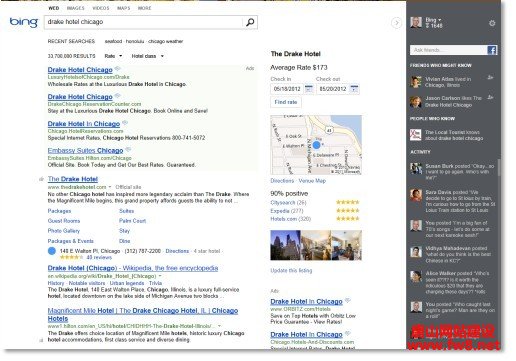Screen dimensions: 516x361
Task: Click Susan Burk avatar in Activity
Action: [x=416, y=168]
